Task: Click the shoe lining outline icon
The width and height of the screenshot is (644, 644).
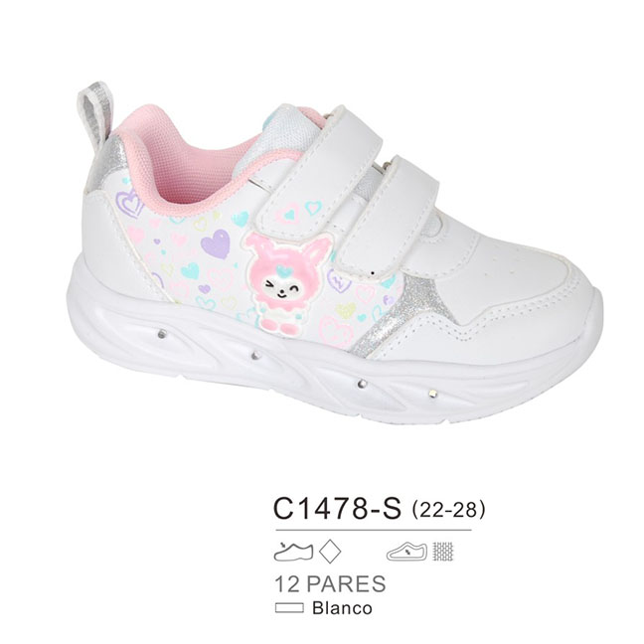Action: pos(406,552)
